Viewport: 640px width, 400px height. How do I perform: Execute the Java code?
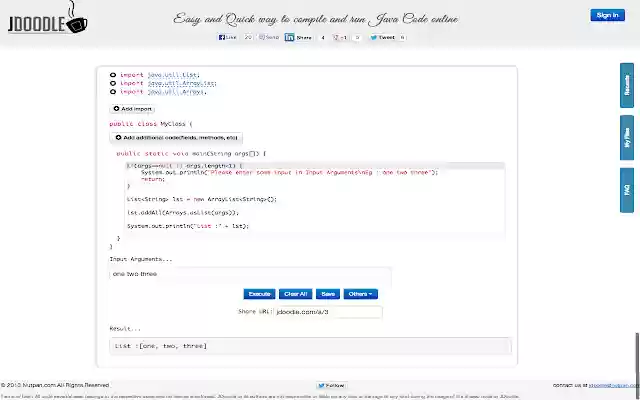click(260, 294)
